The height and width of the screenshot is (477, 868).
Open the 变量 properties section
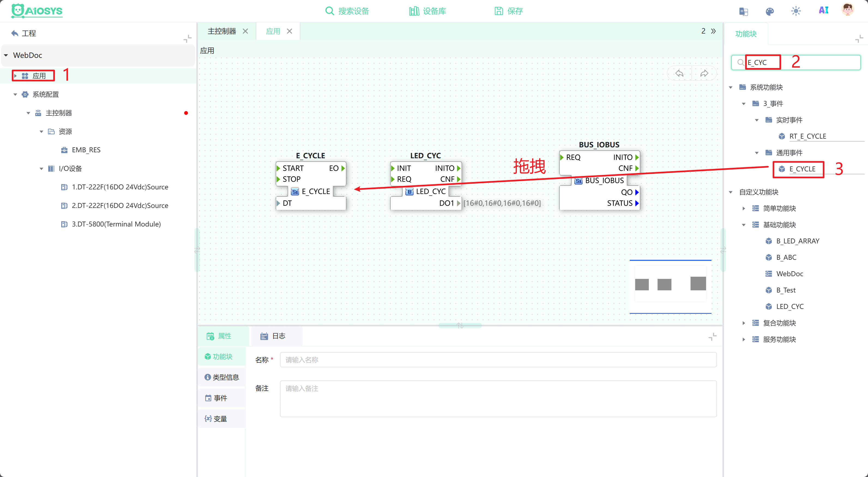[222, 419]
